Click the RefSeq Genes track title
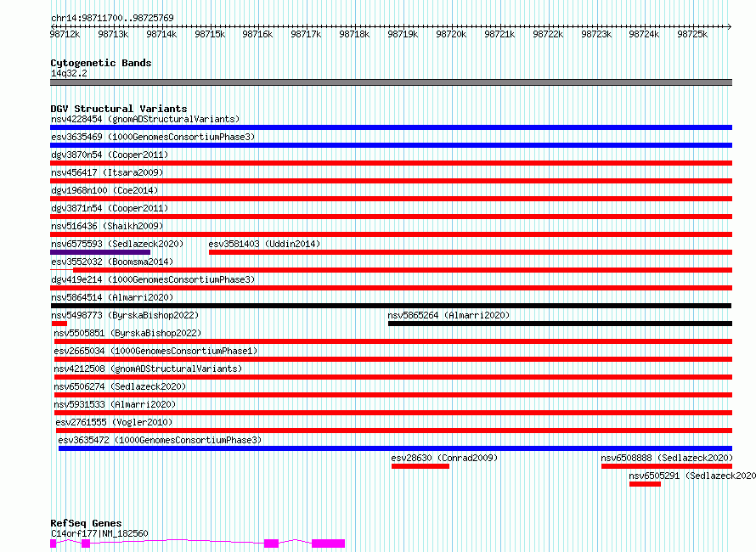This screenshot has width=756, height=552. pos(86,523)
